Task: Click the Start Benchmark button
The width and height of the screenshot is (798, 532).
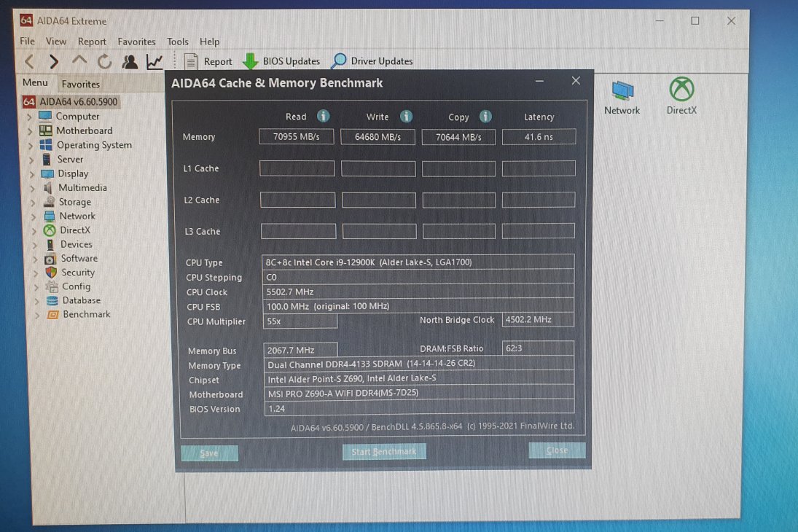Action: point(384,452)
